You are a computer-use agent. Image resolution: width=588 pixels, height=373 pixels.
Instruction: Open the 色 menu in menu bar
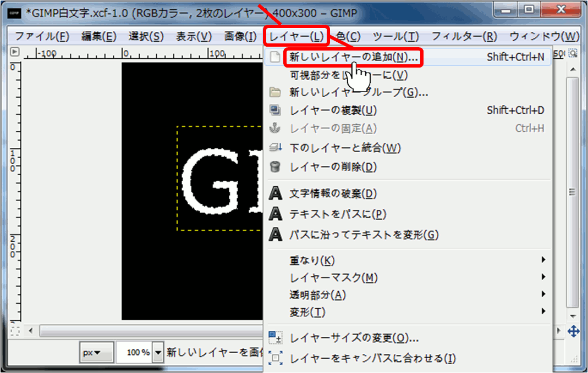(348, 37)
